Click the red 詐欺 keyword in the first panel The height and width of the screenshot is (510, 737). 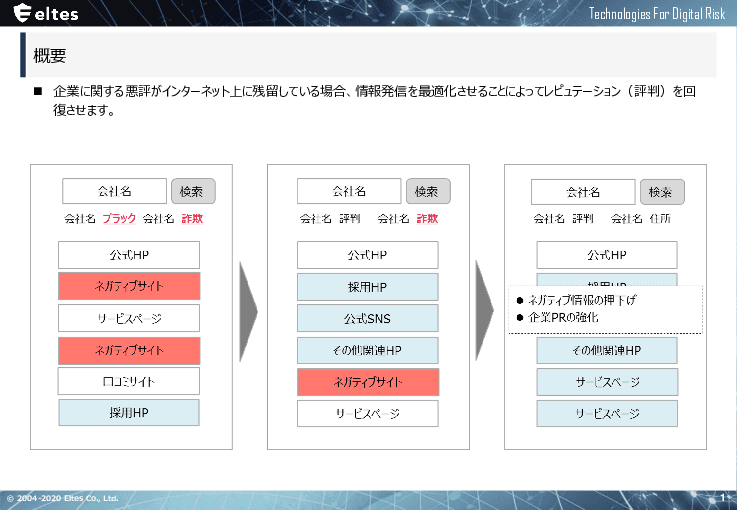(x=192, y=219)
